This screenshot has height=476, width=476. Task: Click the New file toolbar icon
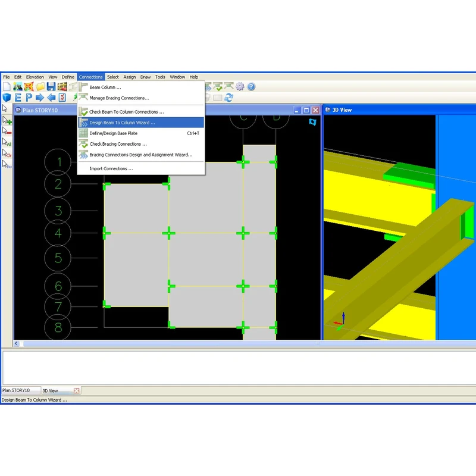7,87
